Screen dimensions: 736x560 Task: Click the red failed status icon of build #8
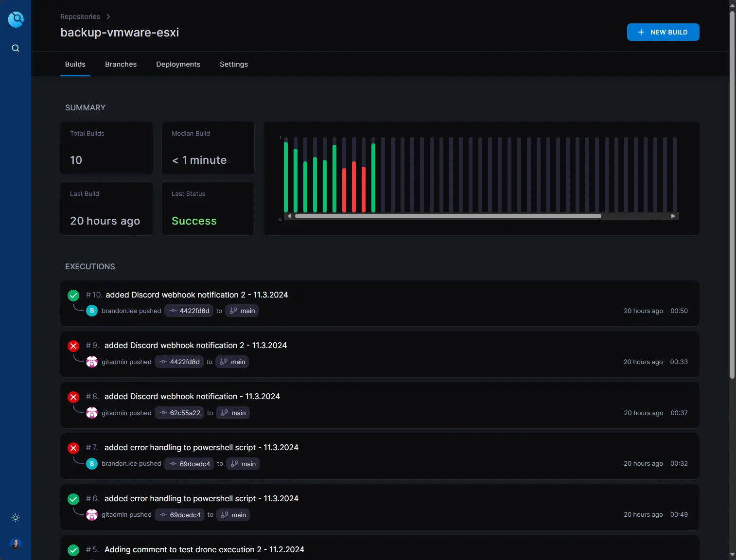tap(73, 397)
